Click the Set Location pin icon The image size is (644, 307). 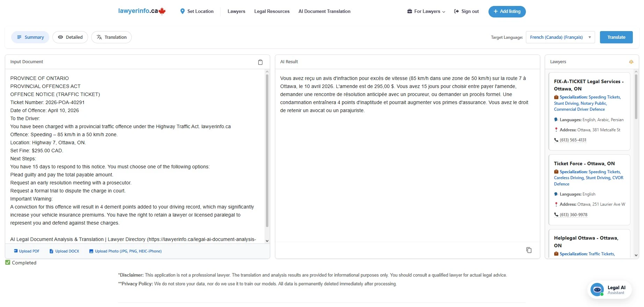pos(182,11)
